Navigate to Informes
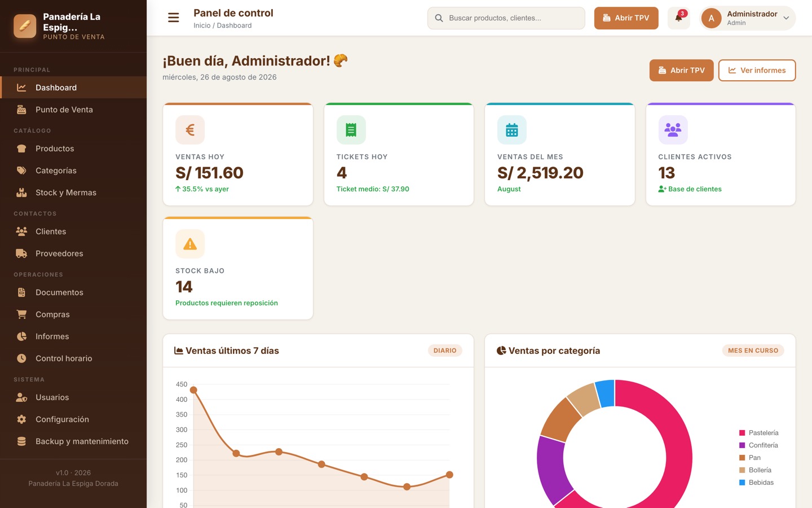Viewport: 812px width, 508px height. coord(73,336)
